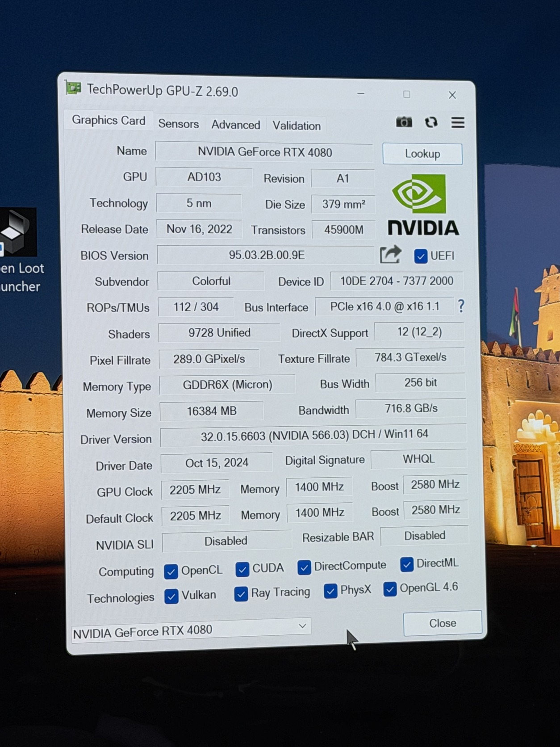Click the Memory Type value GDDR6X (Micron)
The image size is (560, 747).
(x=227, y=385)
